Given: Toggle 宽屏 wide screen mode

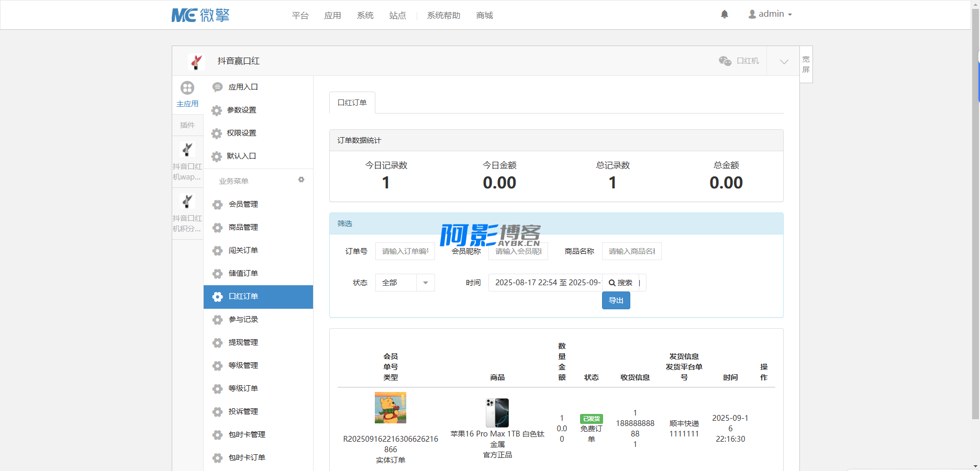Looking at the screenshot, I should tap(806, 64).
